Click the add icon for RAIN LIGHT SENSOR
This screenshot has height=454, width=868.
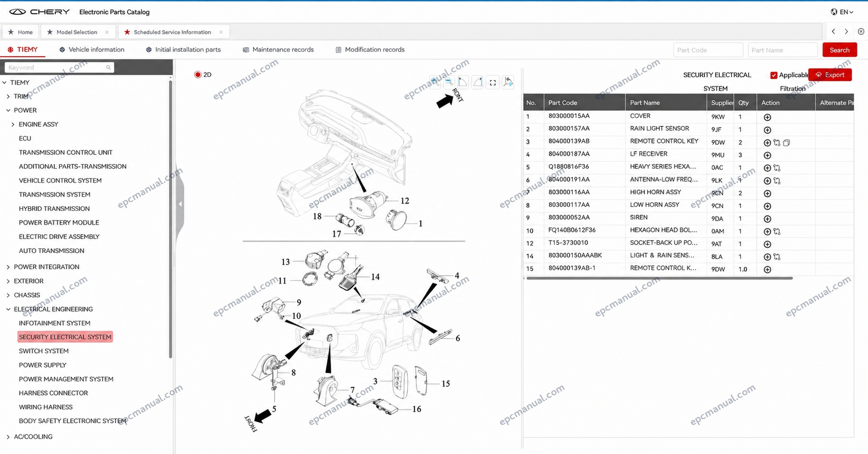tap(767, 130)
